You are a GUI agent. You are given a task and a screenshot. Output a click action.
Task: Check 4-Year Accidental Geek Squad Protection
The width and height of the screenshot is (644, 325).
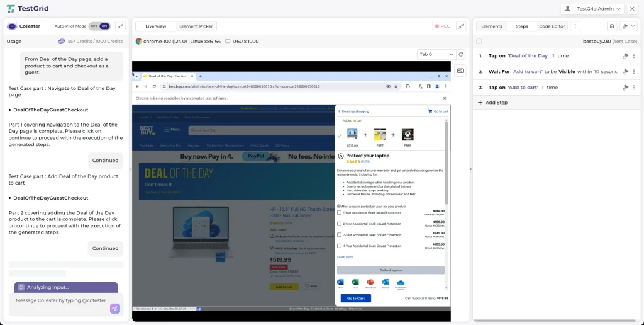pos(339,246)
